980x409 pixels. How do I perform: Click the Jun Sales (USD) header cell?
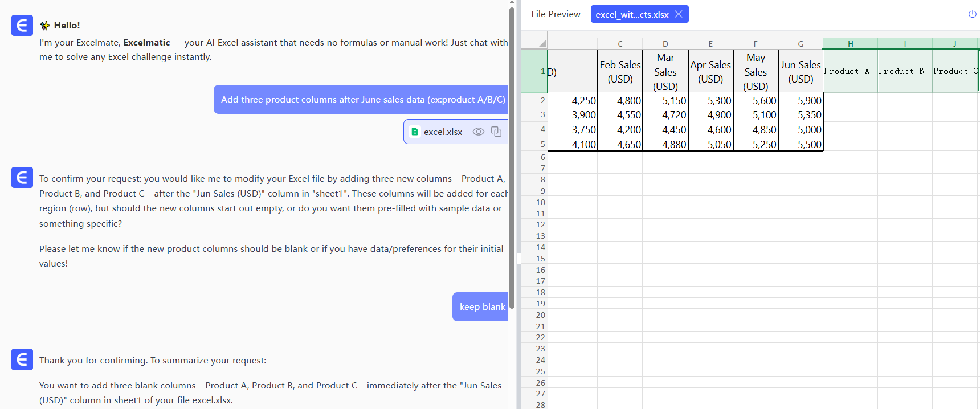pos(801,71)
